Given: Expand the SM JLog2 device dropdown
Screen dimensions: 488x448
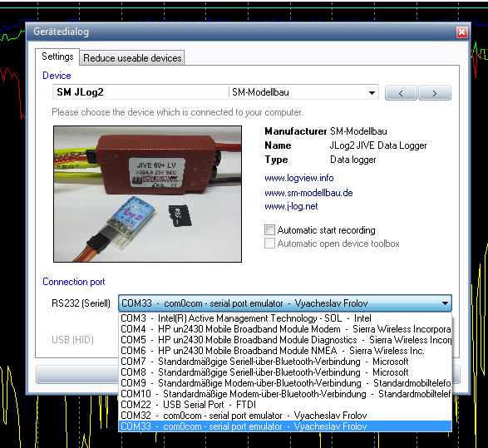Looking at the screenshot, I should [x=372, y=92].
